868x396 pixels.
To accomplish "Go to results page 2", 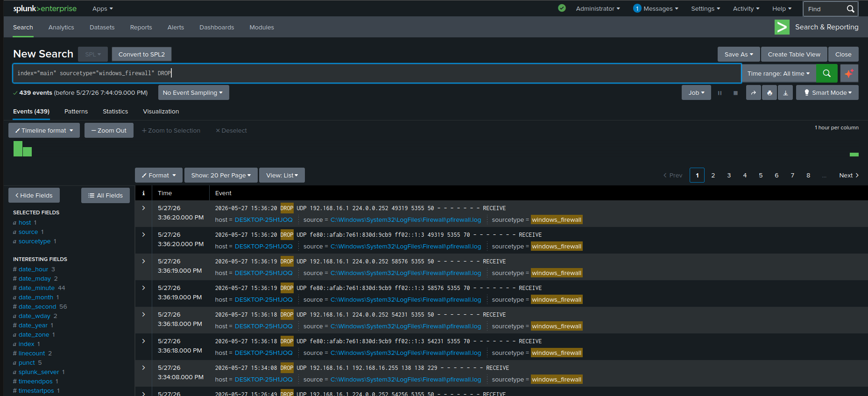I will click(x=713, y=175).
